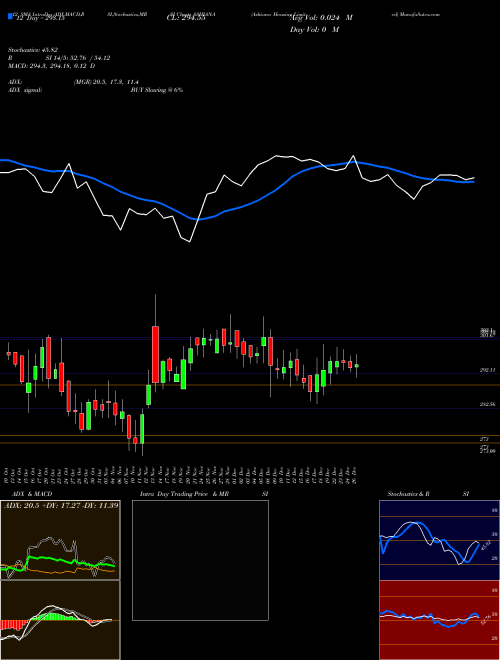The height and width of the screenshot is (660, 500).
Task: Select the 'Stochastics: 45.82' reading
Action: coord(32,50)
